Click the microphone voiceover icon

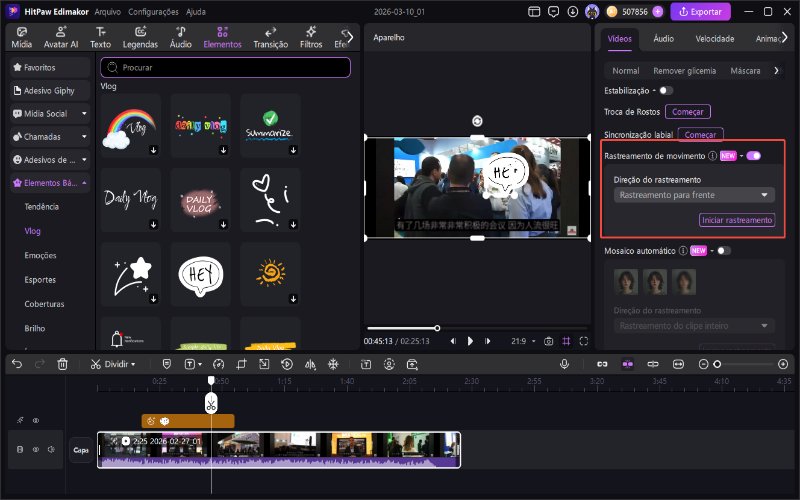tap(564, 364)
